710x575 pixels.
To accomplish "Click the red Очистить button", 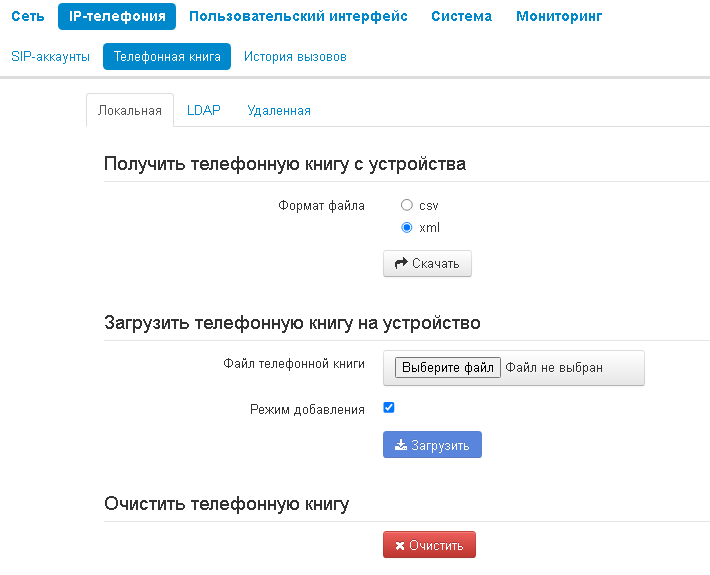I will [x=429, y=545].
